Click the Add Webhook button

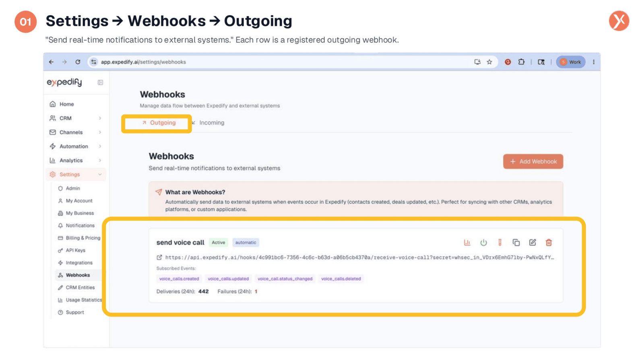tap(533, 162)
